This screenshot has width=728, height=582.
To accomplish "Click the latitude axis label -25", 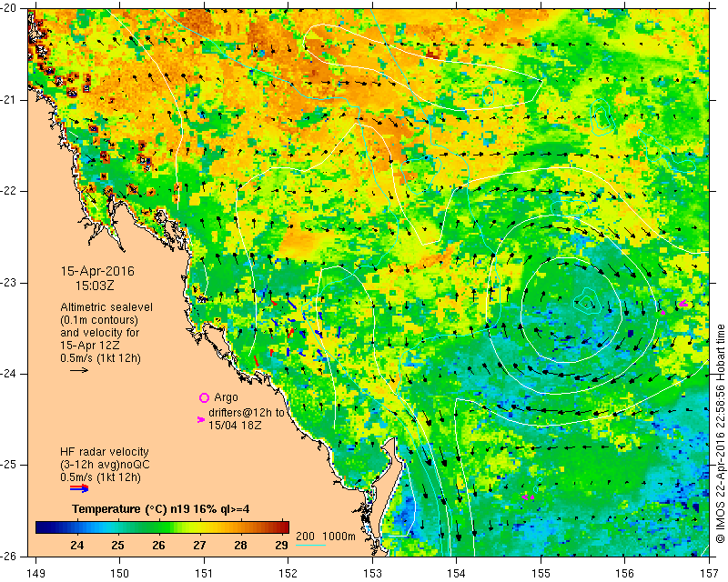I will click(9, 465).
